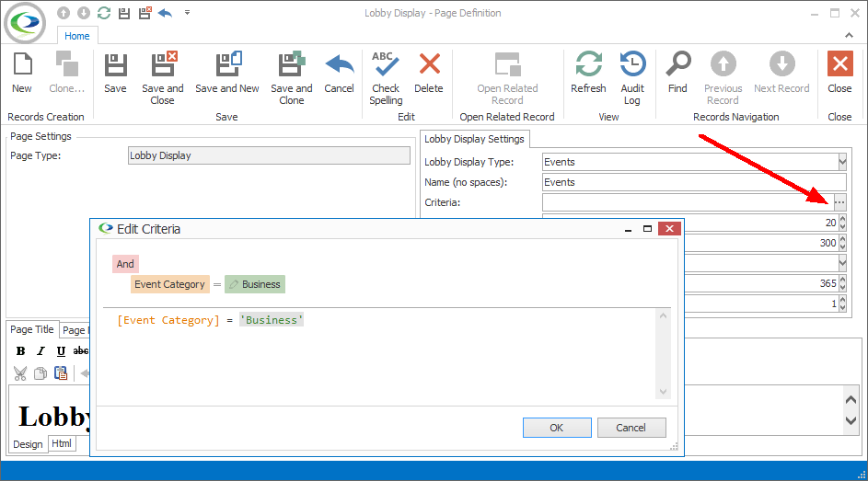The height and width of the screenshot is (481, 868).
Task: Click the quick access save icon
Action: [124, 13]
